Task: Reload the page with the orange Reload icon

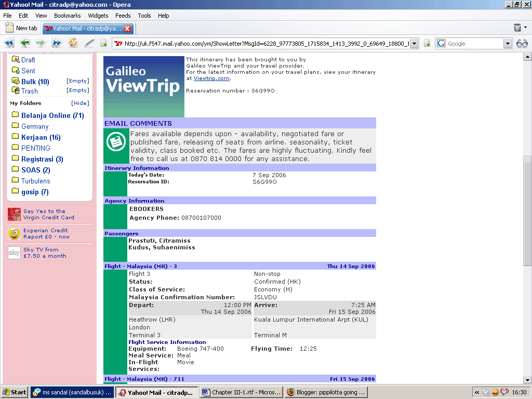Action: point(73,43)
